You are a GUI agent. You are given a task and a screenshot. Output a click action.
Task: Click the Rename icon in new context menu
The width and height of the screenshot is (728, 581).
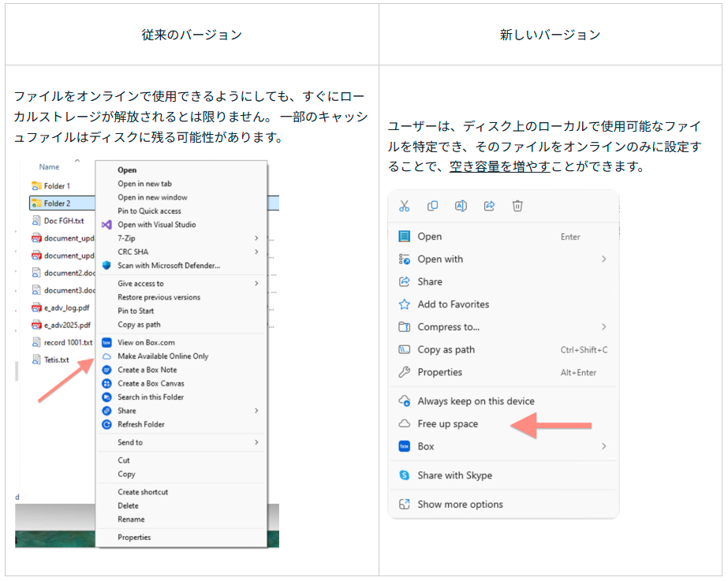[461, 206]
